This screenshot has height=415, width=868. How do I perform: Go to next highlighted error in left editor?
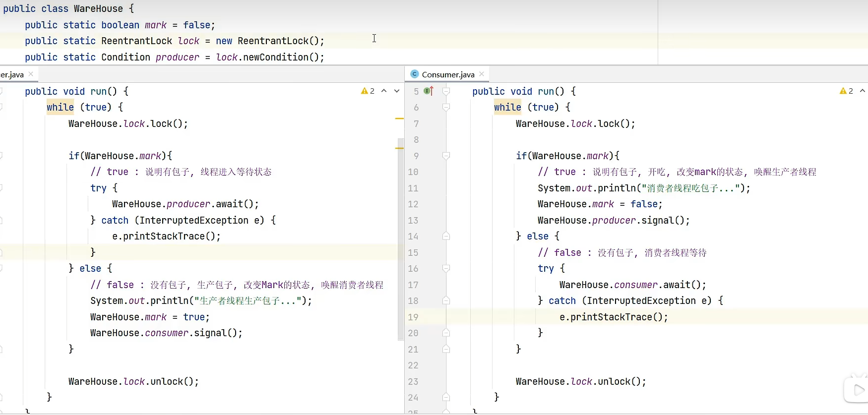[x=397, y=91]
